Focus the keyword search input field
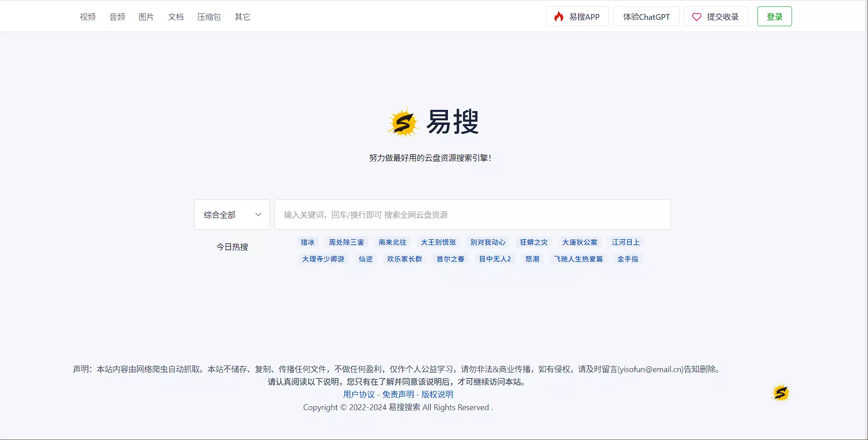Image resolution: width=868 pixels, height=440 pixels. pos(472,215)
